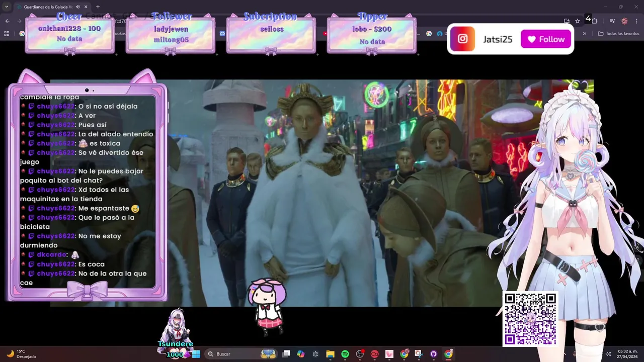Open GitHub Desktop from the taskbar

click(433, 354)
